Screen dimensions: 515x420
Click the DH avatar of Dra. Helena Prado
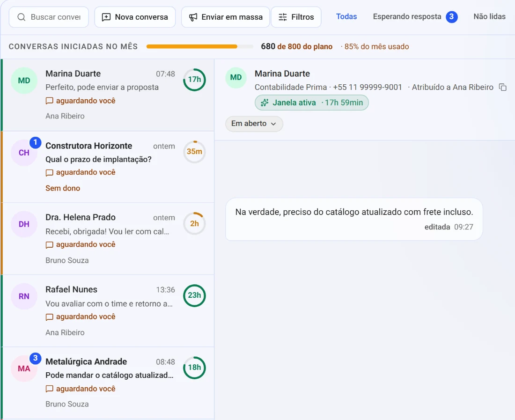coord(24,224)
